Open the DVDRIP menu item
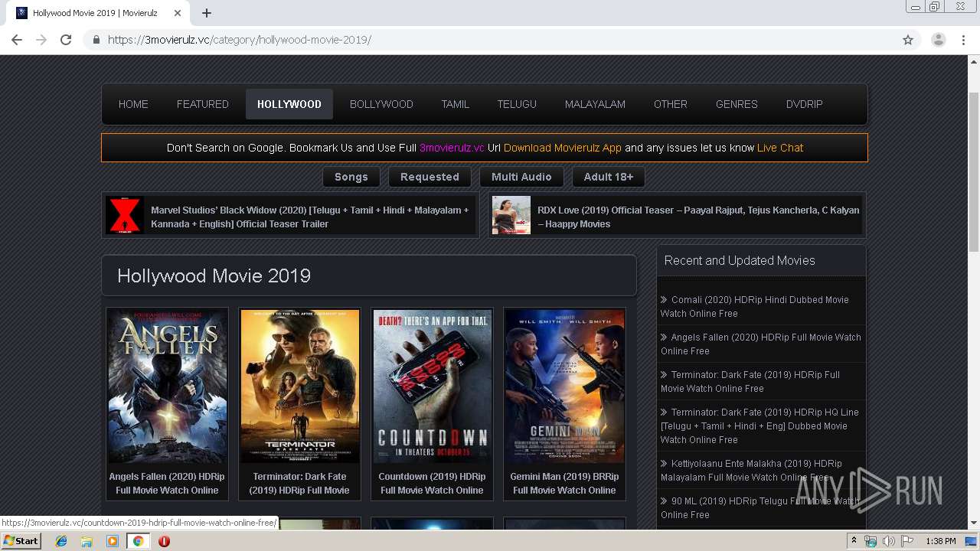Viewport: 980px width, 551px height. click(805, 104)
